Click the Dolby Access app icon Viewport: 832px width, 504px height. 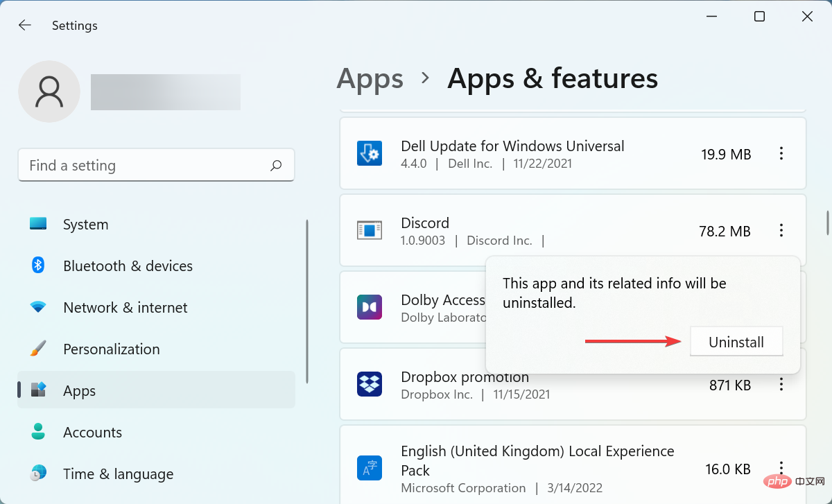pos(370,307)
